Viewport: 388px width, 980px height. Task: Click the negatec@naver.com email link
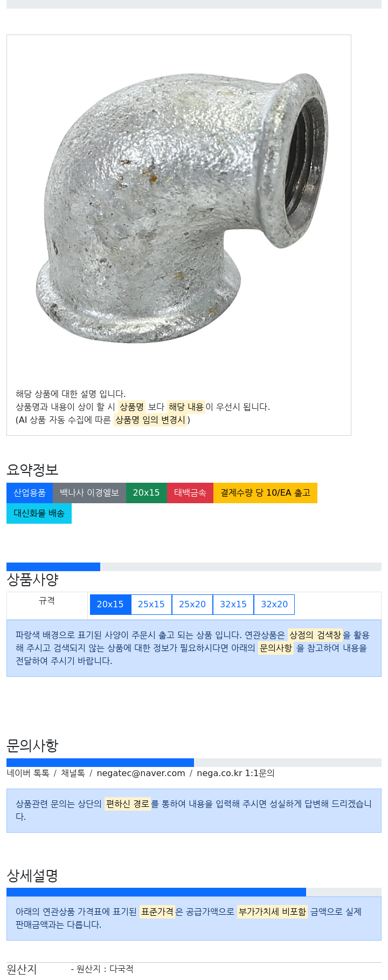[141, 773]
